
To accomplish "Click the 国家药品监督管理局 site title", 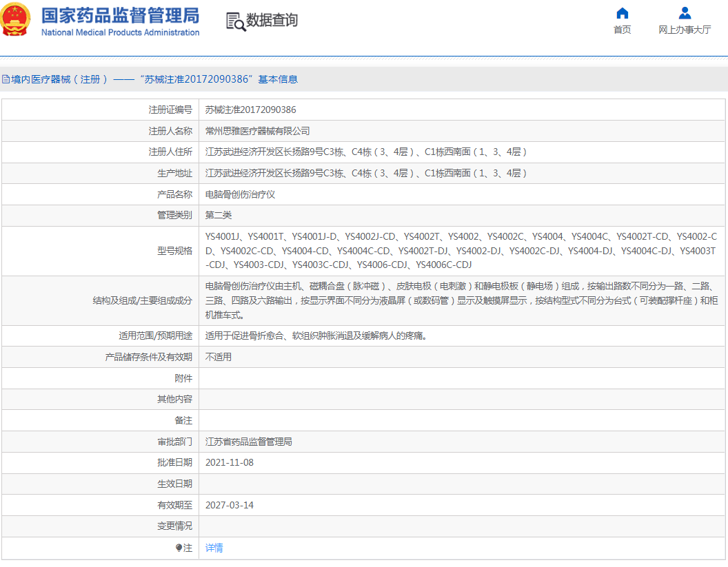I will [120, 16].
